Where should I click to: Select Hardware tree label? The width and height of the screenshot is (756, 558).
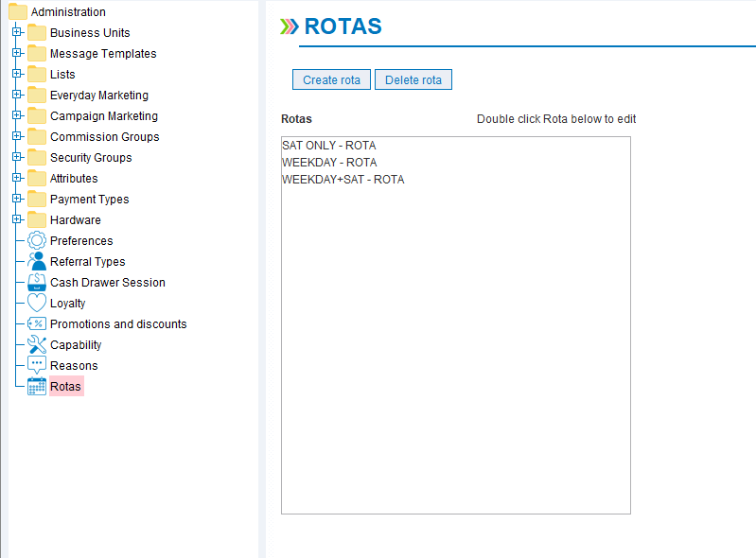click(76, 219)
